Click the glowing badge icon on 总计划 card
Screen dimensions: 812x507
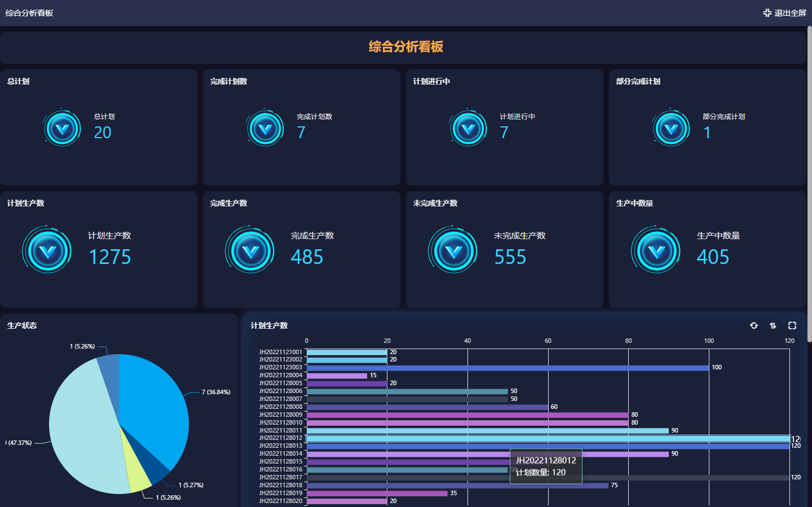[62, 128]
